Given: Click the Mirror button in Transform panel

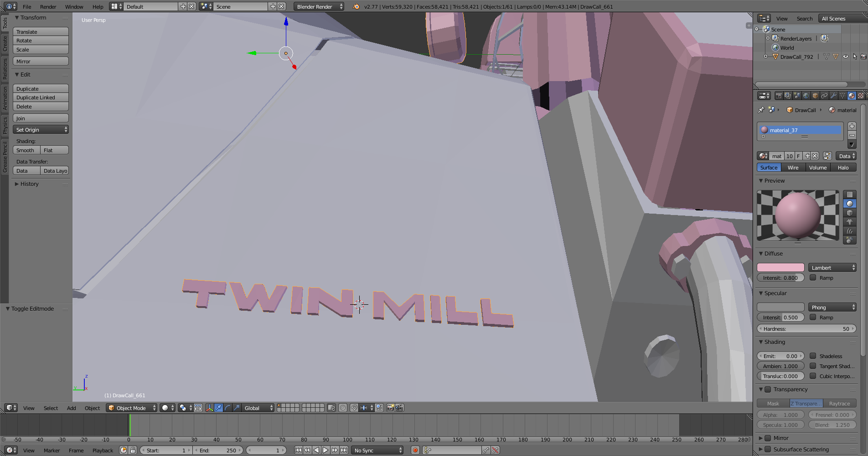Looking at the screenshot, I should tap(41, 61).
